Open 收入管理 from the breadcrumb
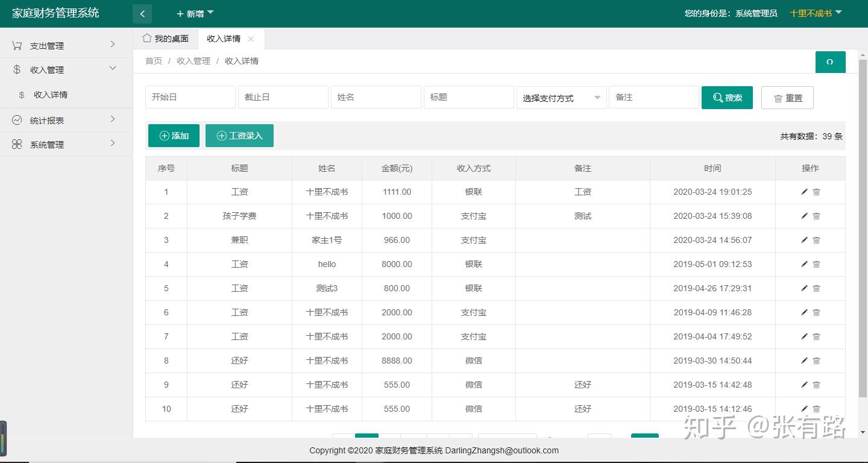 pyautogui.click(x=193, y=61)
